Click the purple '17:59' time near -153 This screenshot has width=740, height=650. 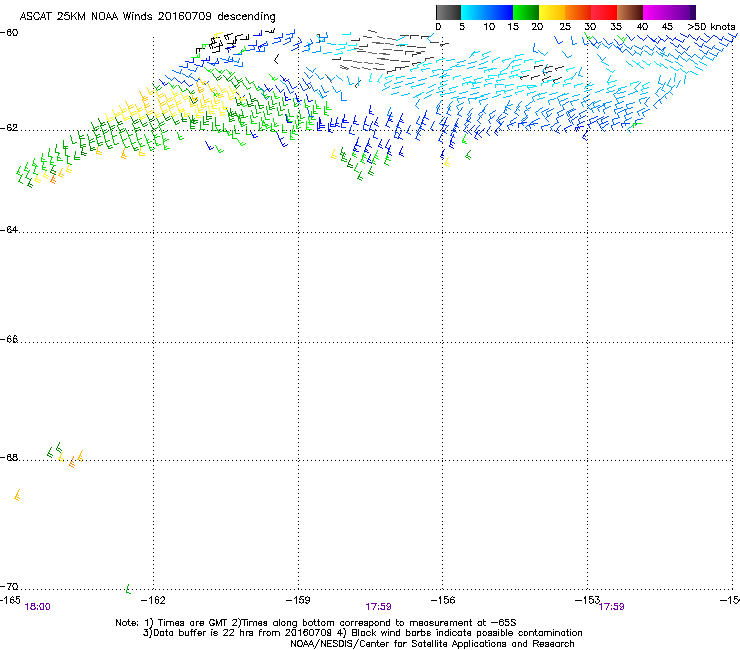click(612, 607)
